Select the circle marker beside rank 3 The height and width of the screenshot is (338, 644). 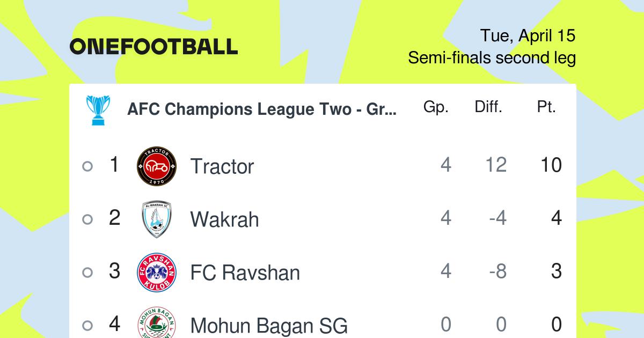pyautogui.click(x=87, y=273)
